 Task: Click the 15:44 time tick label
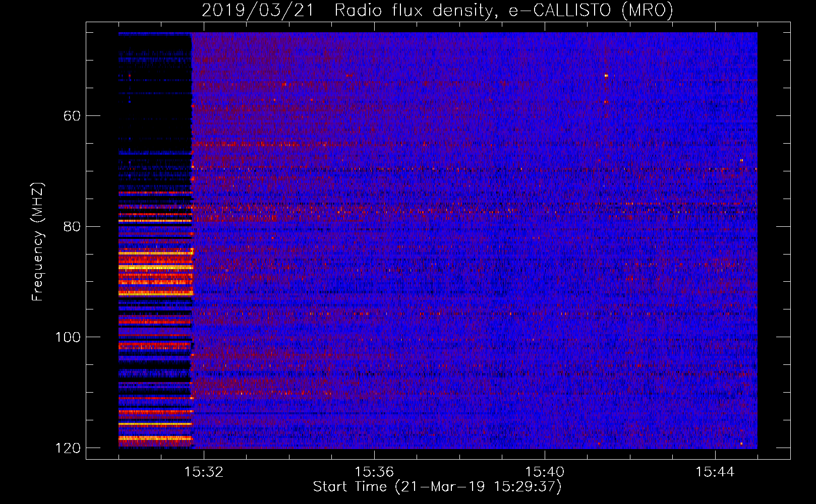pos(715,472)
